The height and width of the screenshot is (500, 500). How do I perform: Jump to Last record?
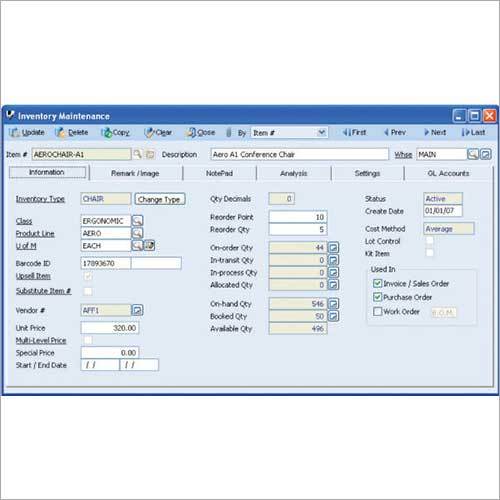473,132
